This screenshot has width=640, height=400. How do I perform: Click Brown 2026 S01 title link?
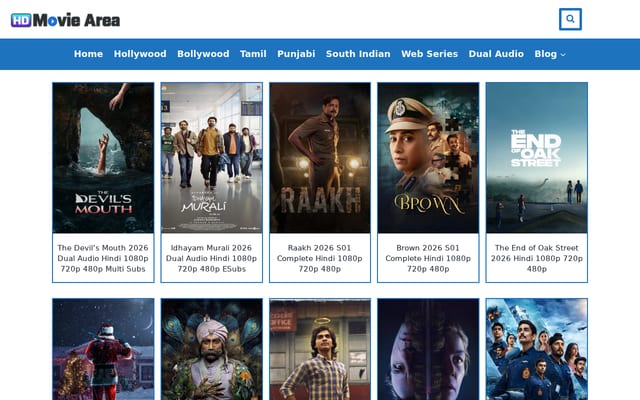[x=428, y=258]
